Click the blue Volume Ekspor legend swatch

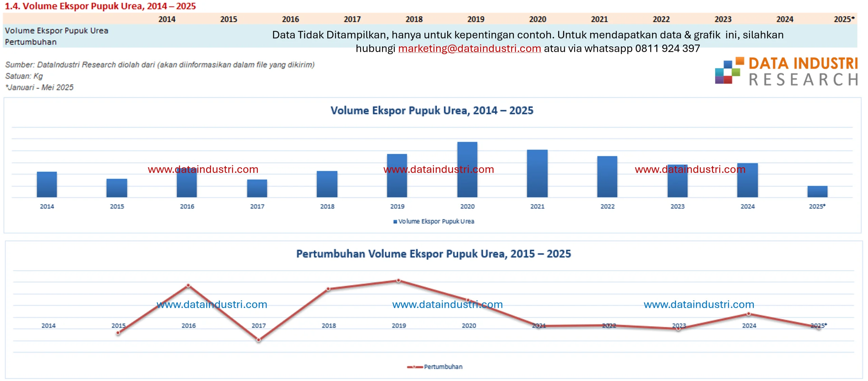point(395,221)
